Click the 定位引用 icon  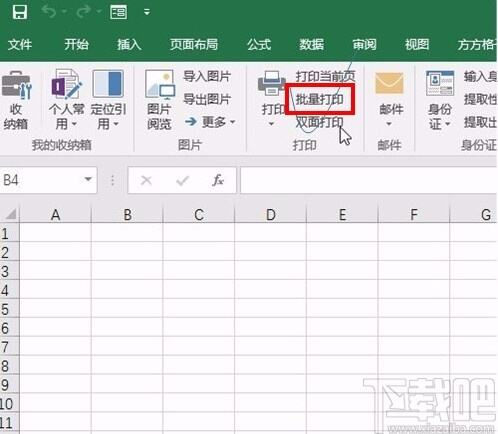[x=108, y=83]
